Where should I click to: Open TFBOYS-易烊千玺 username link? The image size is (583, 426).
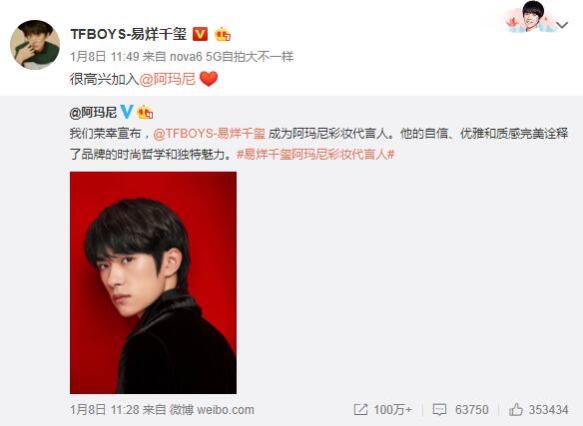pos(129,34)
